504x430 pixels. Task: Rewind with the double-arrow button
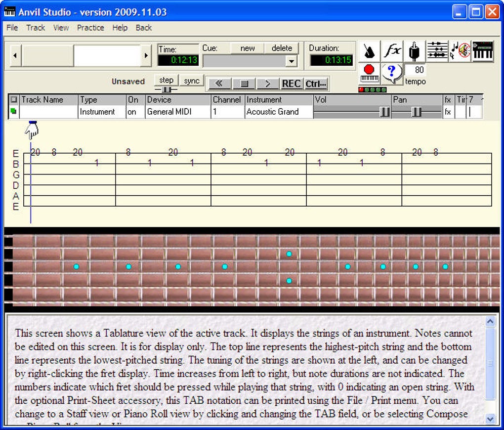tap(219, 84)
